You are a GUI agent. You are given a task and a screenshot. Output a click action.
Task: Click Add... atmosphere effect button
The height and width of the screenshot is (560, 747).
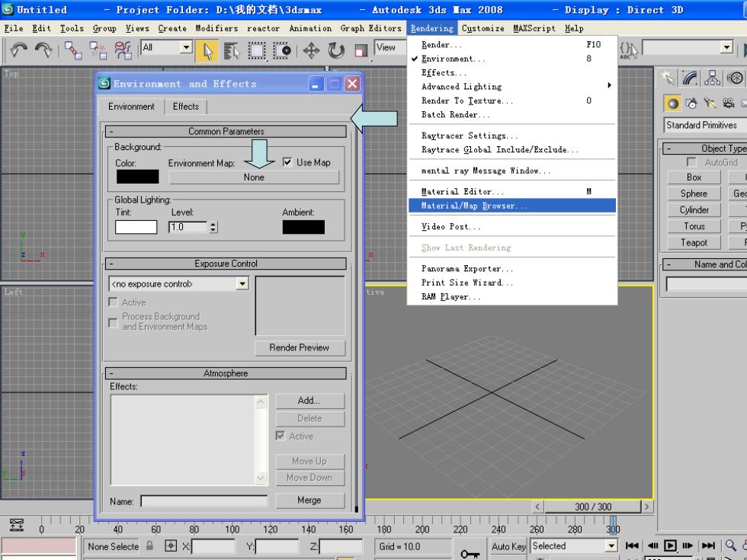tap(309, 401)
